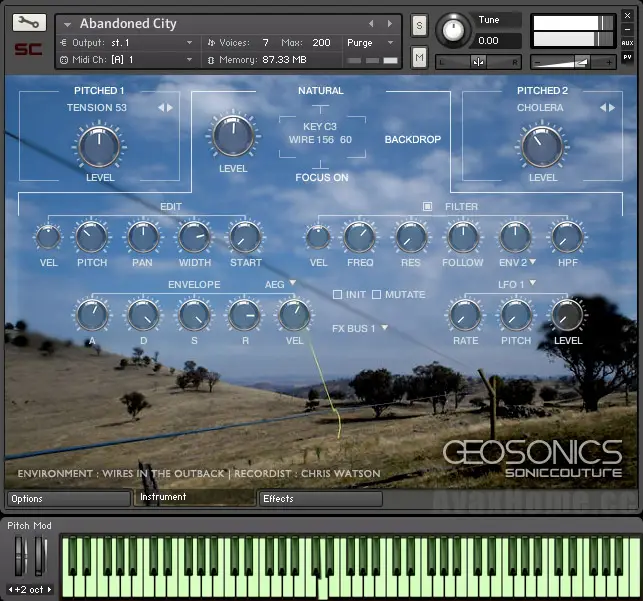Screen dimensions: 643x601
Task: Click the Pitch wheel
Action: [x=21, y=556]
